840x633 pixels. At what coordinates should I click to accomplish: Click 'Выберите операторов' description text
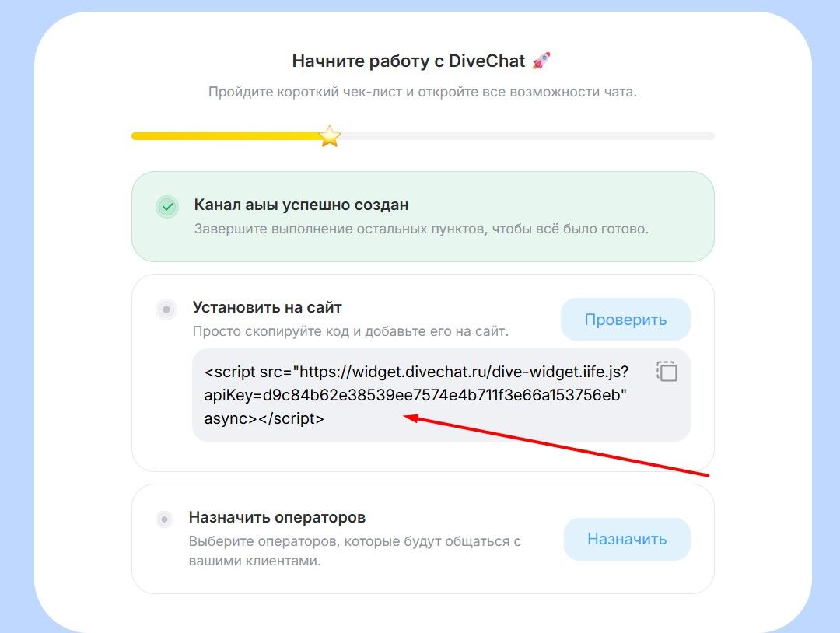coord(355,540)
